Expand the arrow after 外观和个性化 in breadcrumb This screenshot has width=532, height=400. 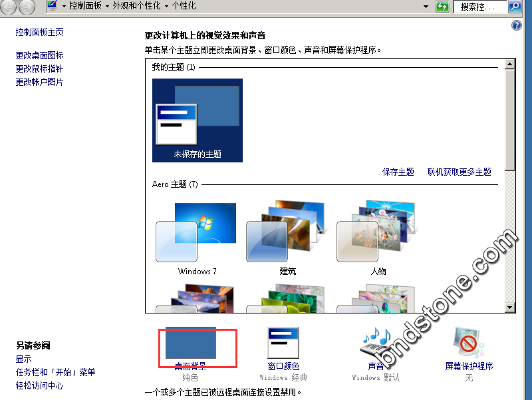(x=167, y=5)
